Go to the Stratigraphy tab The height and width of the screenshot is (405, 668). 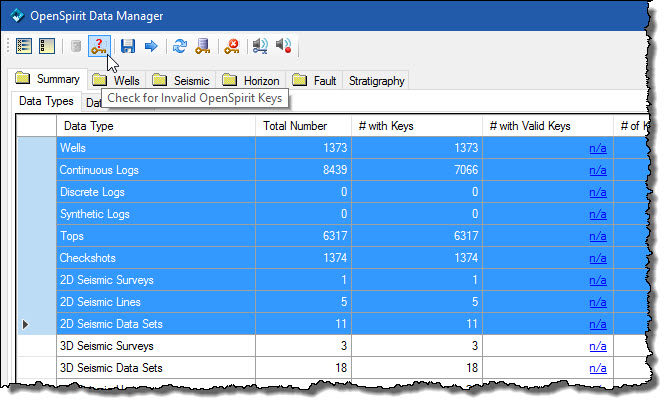376,80
